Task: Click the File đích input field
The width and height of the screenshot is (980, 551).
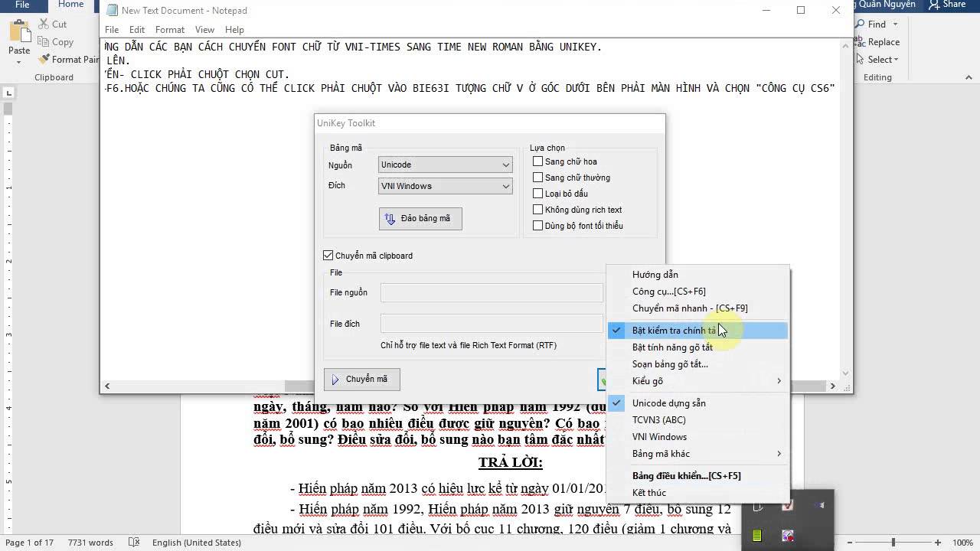Action: click(x=492, y=324)
